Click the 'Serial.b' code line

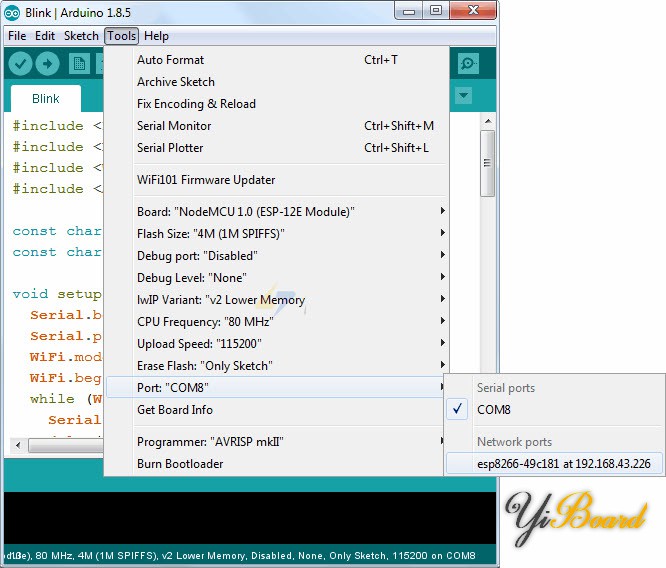(66, 315)
